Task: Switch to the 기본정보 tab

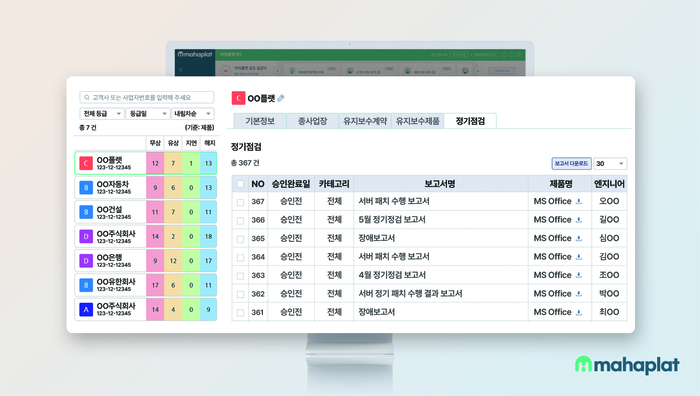Action: tap(260, 121)
